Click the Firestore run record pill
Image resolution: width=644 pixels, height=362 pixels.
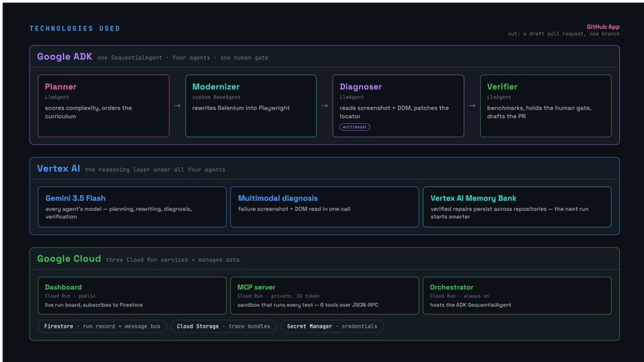(x=102, y=326)
